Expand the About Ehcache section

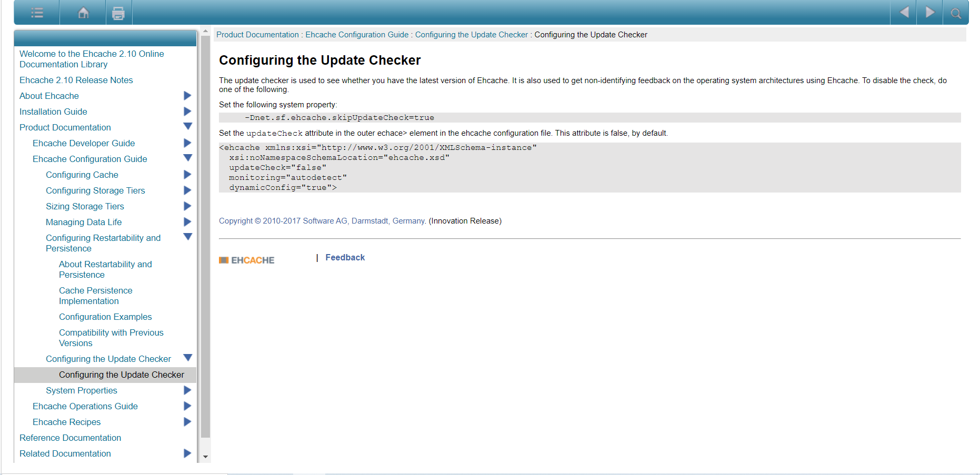187,96
